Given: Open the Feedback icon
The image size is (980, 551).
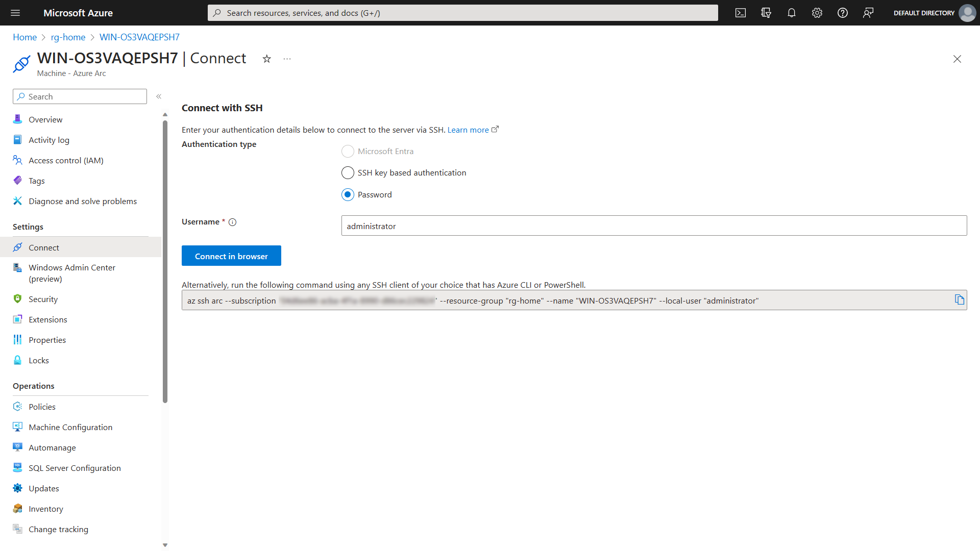Looking at the screenshot, I should (868, 13).
